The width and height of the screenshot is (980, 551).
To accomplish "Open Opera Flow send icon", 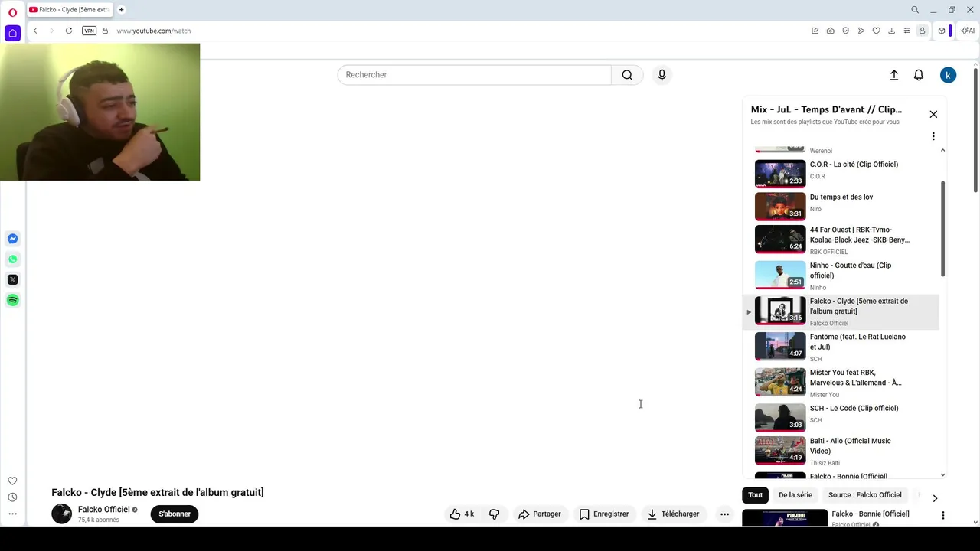I will (861, 31).
